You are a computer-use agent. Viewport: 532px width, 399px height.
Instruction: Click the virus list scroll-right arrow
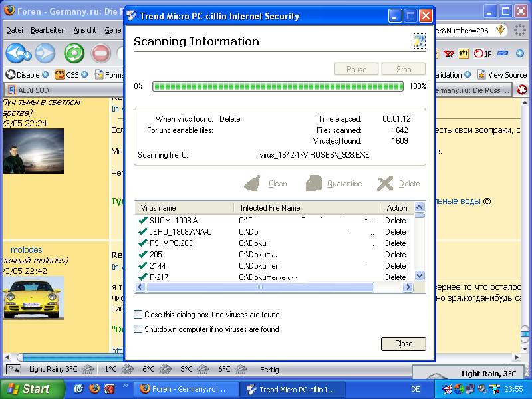(408, 287)
